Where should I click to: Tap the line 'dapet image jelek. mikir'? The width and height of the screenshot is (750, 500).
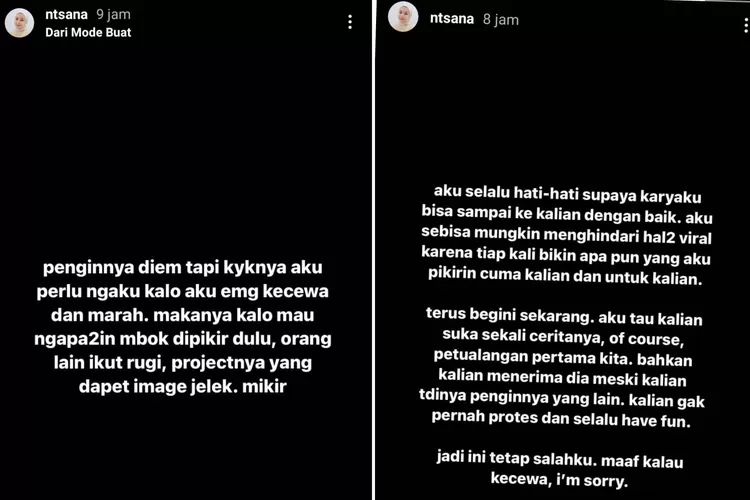pos(183,386)
